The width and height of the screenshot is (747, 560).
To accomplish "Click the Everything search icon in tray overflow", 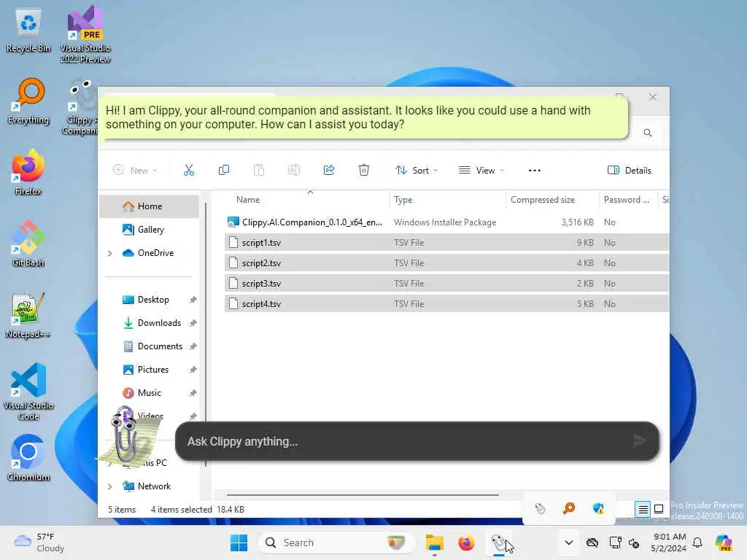I will pyautogui.click(x=569, y=508).
